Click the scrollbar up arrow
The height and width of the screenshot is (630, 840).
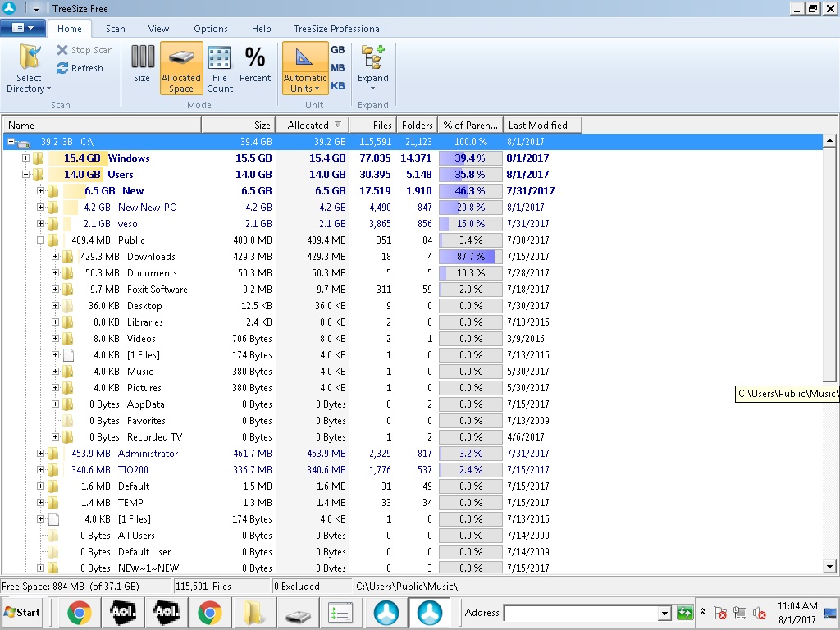point(829,141)
